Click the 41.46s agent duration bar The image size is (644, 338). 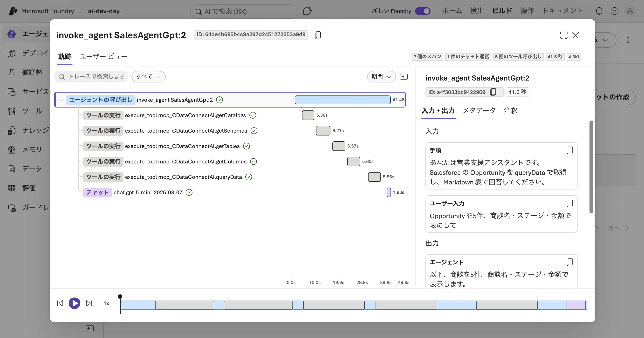coord(343,100)
